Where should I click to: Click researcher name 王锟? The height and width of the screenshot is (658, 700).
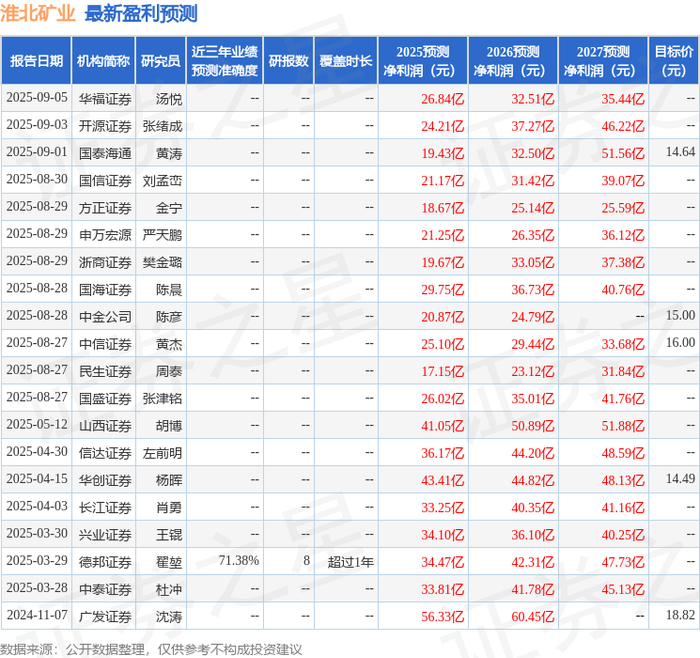click(x=169, y=534)
